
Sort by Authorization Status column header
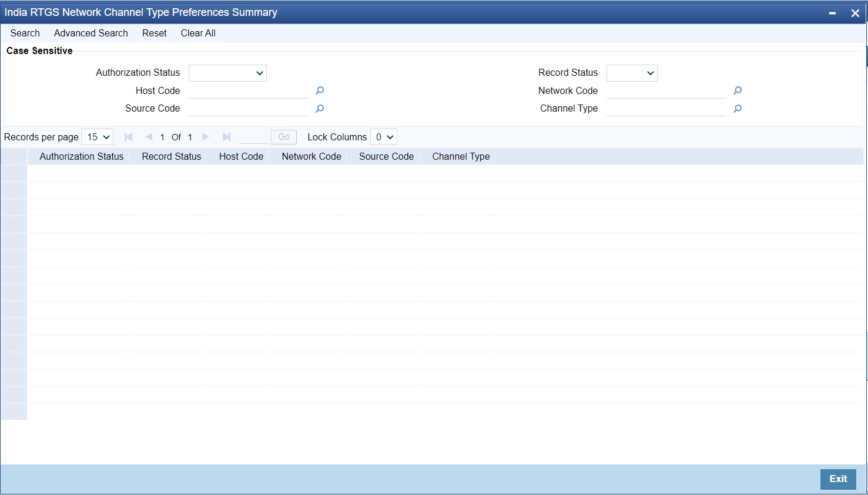pos(82,157)
